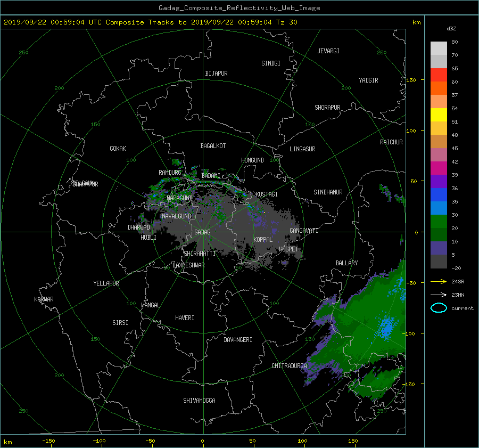Screen dimensions: 479x448
Task: Click the dBZ legend heading
Action: [x=451, y=29]
